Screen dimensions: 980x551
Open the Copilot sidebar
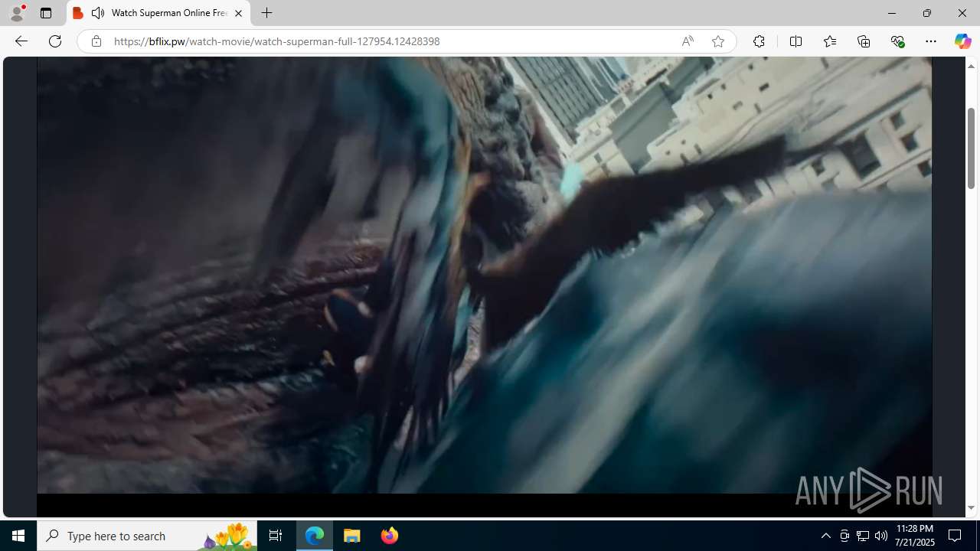(x=962, y=41)
